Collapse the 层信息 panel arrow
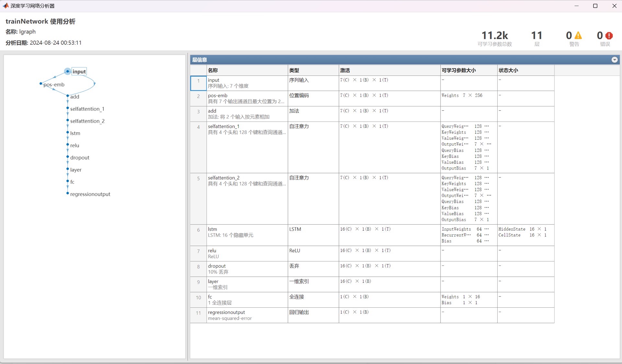The height and width of the screenshot is (364, 622). coord(614,60)
